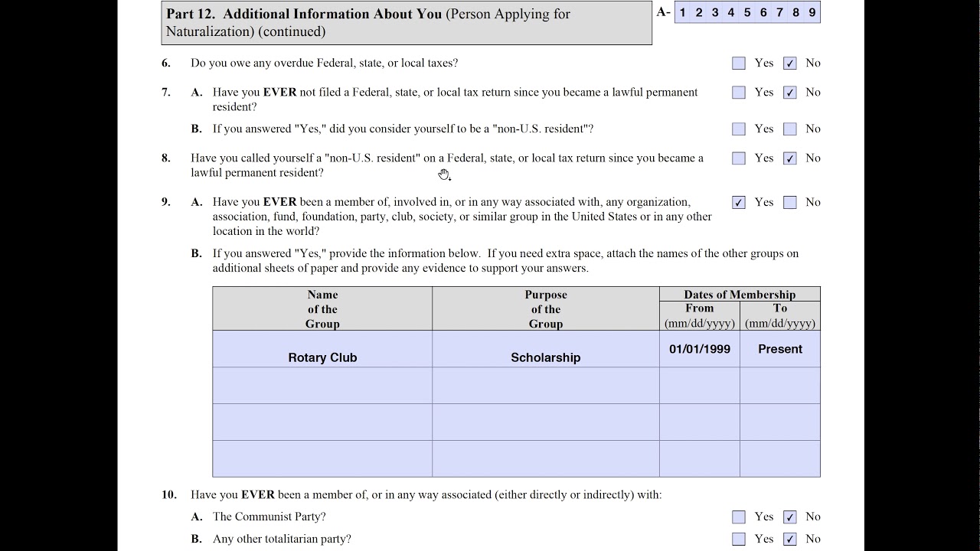Click the A-Number field 123456789

747,12
